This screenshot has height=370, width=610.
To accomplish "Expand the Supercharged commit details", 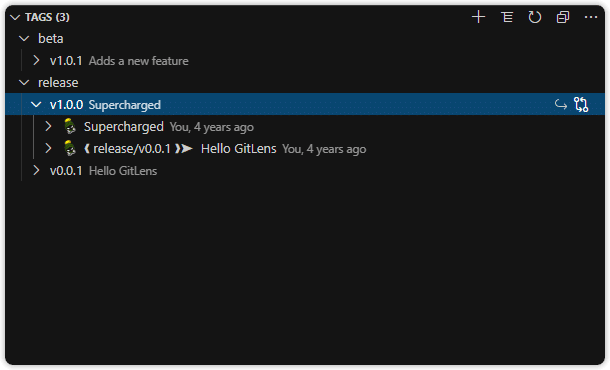I will coord(48,126).
